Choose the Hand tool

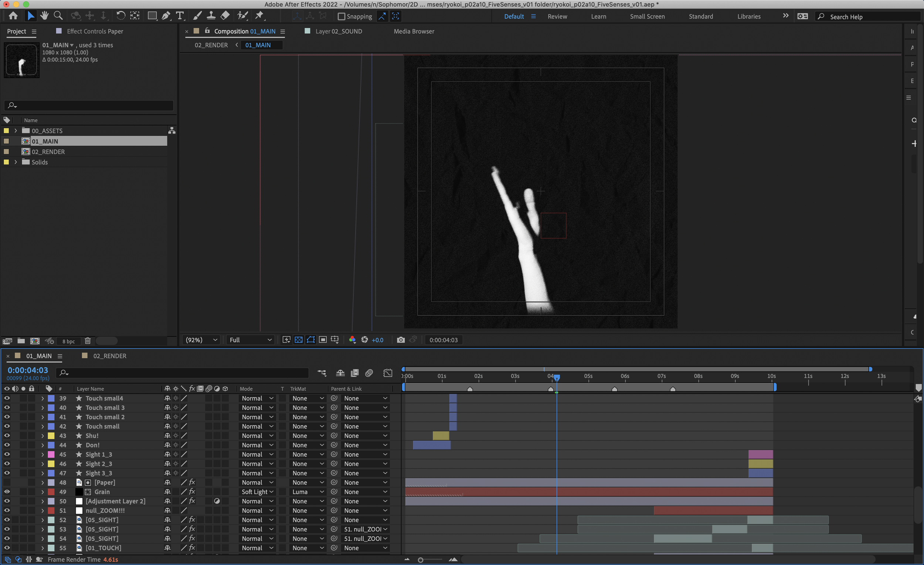44,16
